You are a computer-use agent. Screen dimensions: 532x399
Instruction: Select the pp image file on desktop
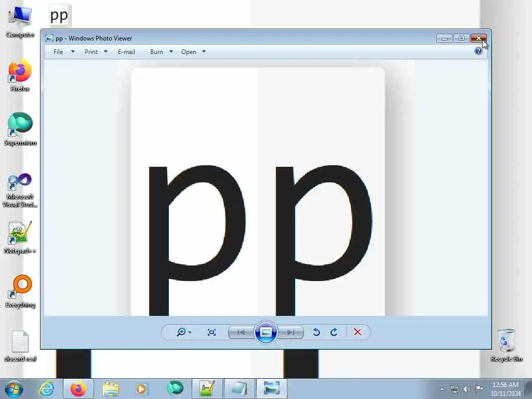(60, 15)
